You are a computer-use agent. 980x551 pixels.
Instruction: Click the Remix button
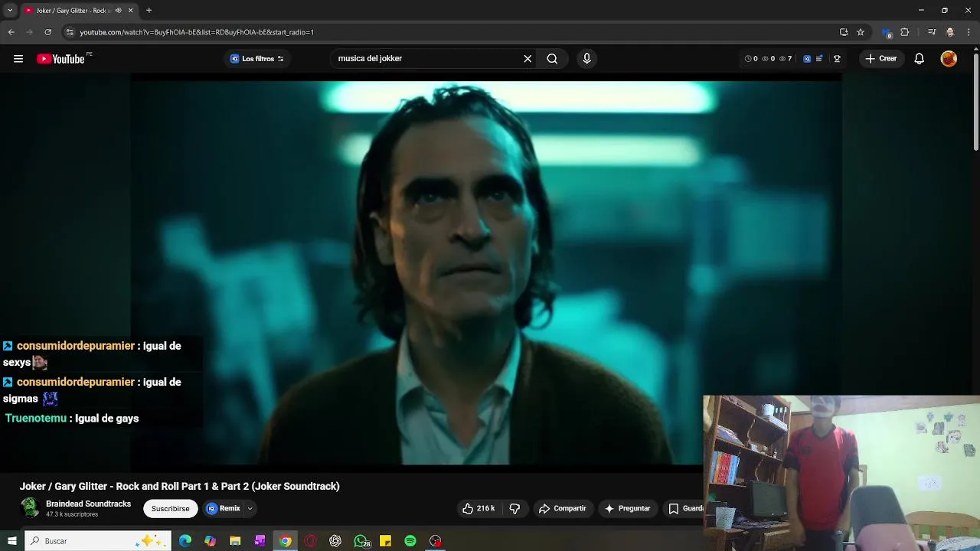(223, 508)
